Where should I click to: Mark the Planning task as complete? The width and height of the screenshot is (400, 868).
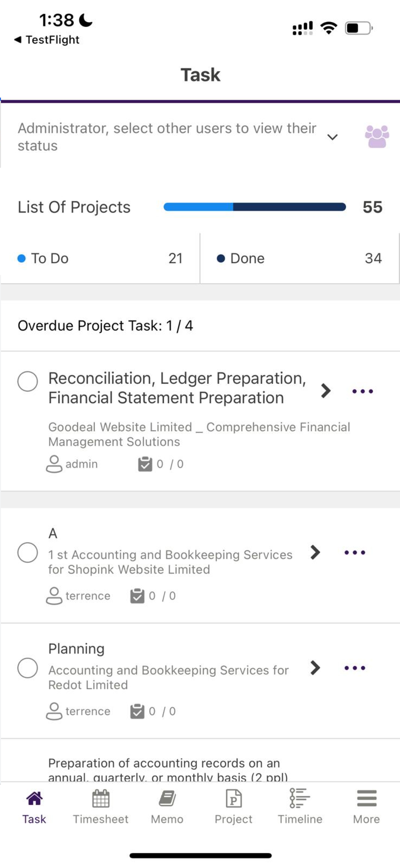click(x=28, y=668)
